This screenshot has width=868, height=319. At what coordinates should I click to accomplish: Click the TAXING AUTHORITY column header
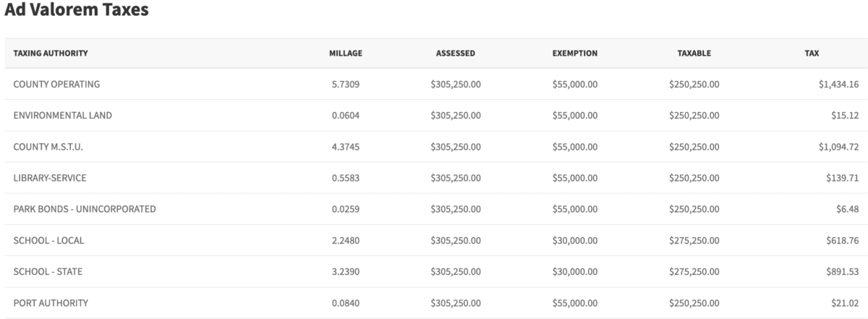click(51, 54)
